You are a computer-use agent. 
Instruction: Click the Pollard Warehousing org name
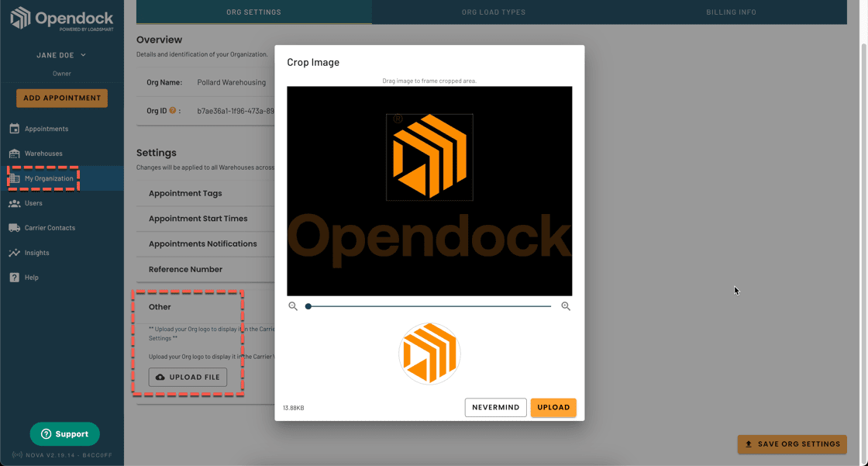coord(232,82)
